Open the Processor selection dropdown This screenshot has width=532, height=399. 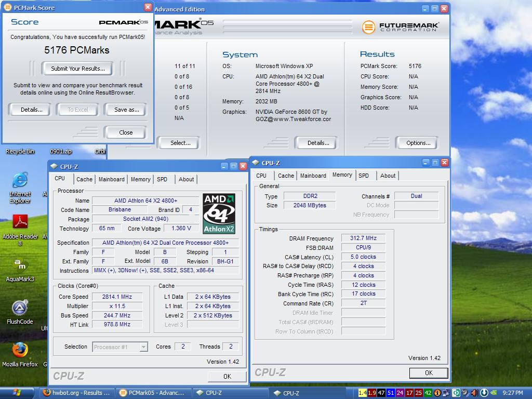120,347
